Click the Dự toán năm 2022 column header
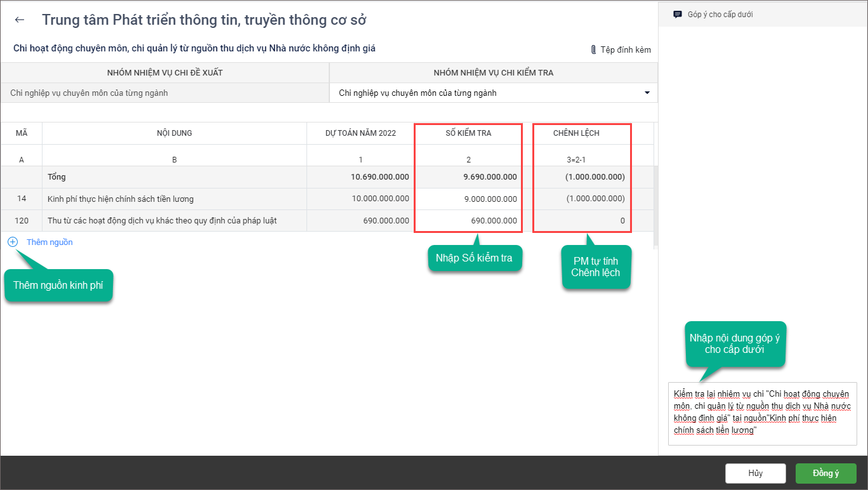The image size is (868, 490). (360, 133)
